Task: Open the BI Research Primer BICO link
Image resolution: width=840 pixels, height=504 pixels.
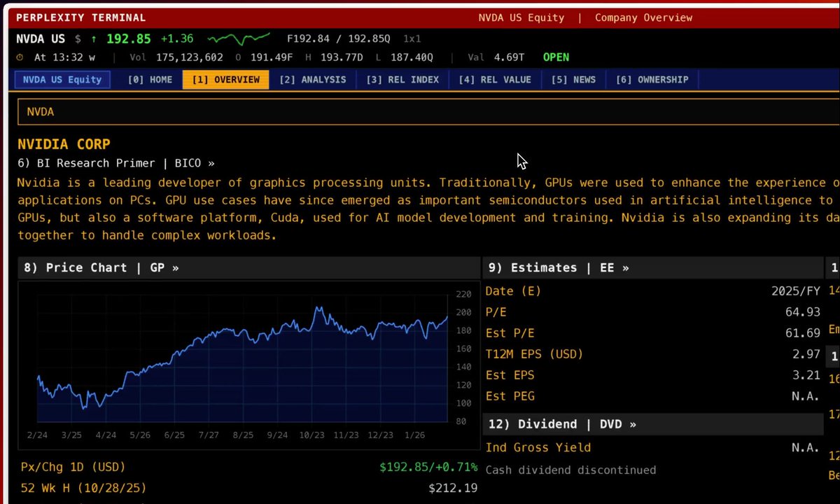Action: [116, 163]
